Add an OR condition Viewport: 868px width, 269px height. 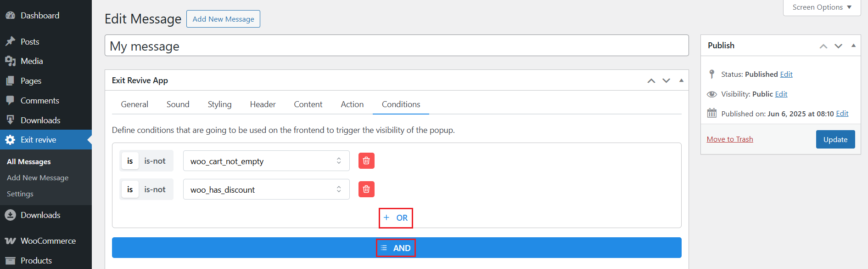pos(396,218)
